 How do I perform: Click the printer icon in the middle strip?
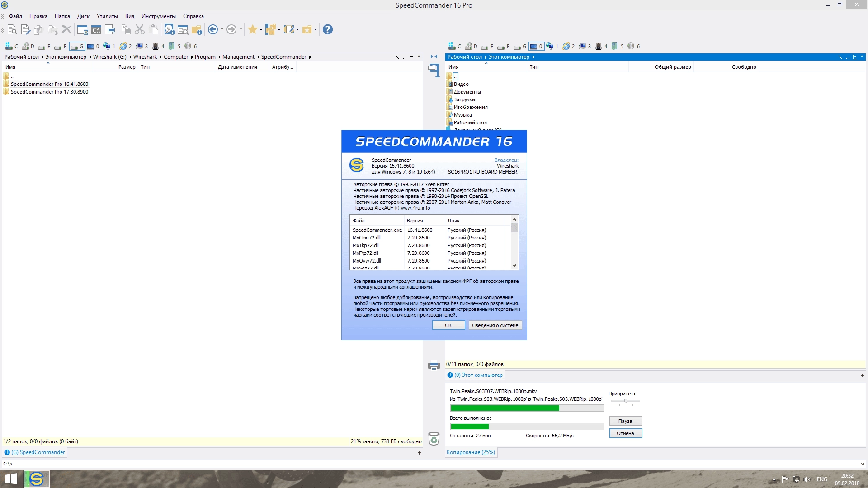click(x=434, y=365)
